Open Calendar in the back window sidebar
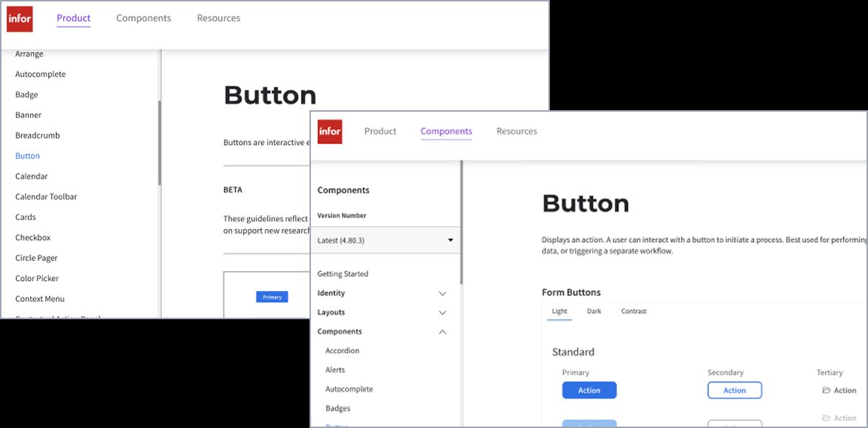This screenshot has height=428, width=868. point(32,177)
